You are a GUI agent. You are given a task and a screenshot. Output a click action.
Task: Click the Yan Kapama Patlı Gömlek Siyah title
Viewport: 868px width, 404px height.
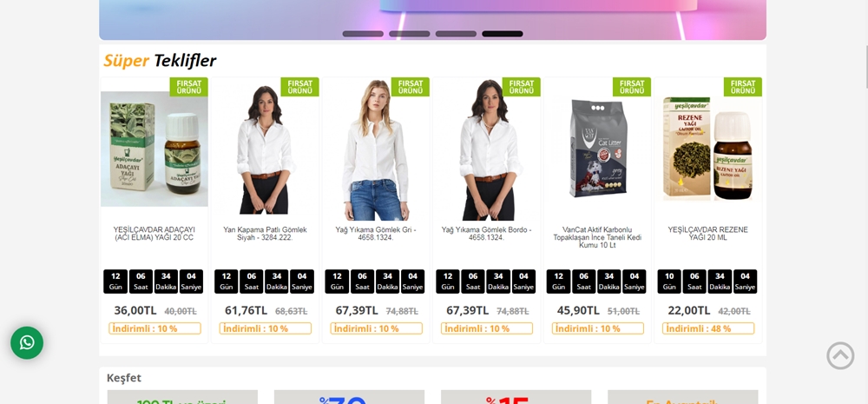click(x=265, y=234)
